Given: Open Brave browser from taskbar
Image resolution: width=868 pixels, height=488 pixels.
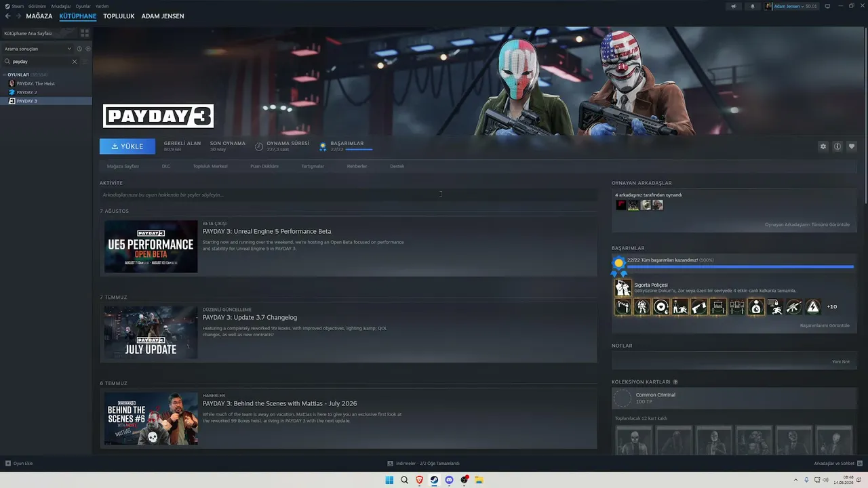Looking at the screenshot, I should [x=419, y=480].
